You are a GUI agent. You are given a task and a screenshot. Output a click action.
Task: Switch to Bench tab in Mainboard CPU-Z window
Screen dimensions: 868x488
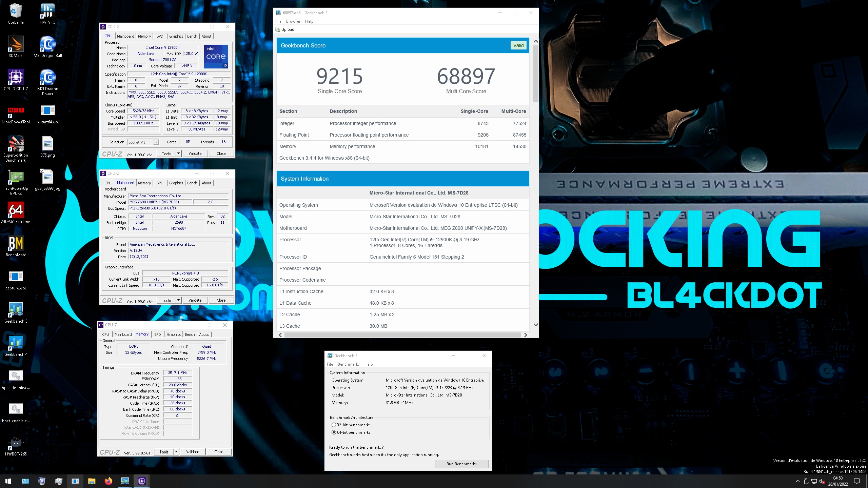tap(192, 183)
